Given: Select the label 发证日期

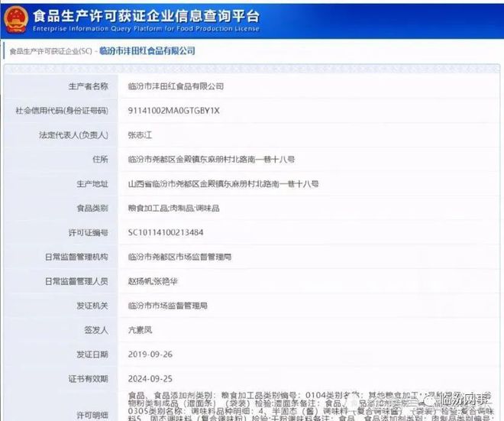Looking at the screenshot, I should click(x=92, y=355).
